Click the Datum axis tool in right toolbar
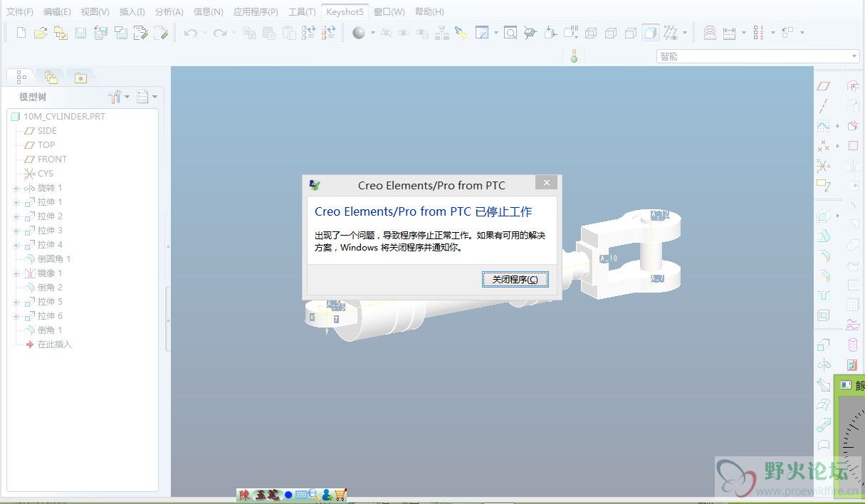This screenshot has height=504, width=865. coord(824,106)
